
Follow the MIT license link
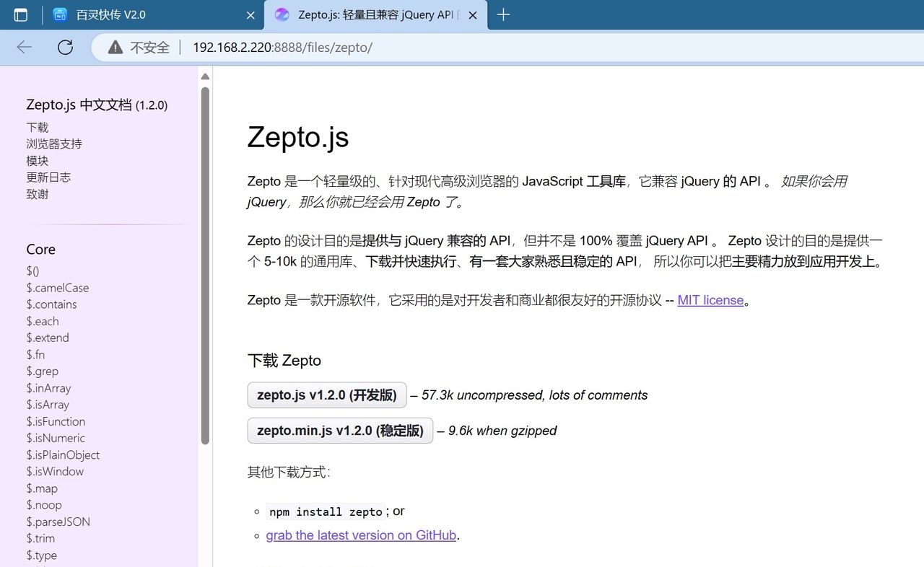(710, 300)
